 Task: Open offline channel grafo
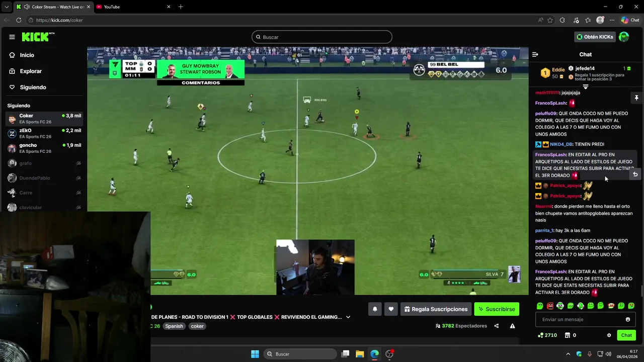44,163
